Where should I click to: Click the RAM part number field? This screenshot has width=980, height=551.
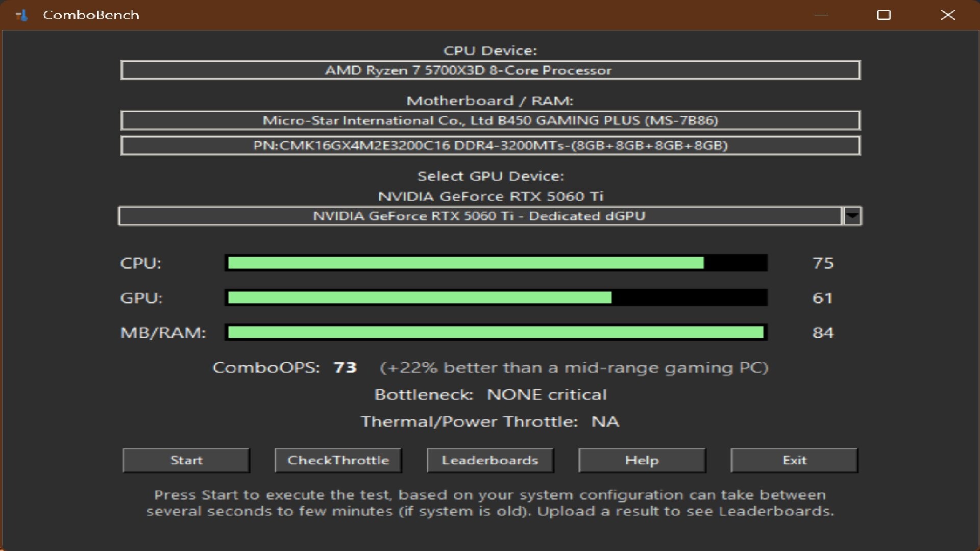(x=490, y=145)
